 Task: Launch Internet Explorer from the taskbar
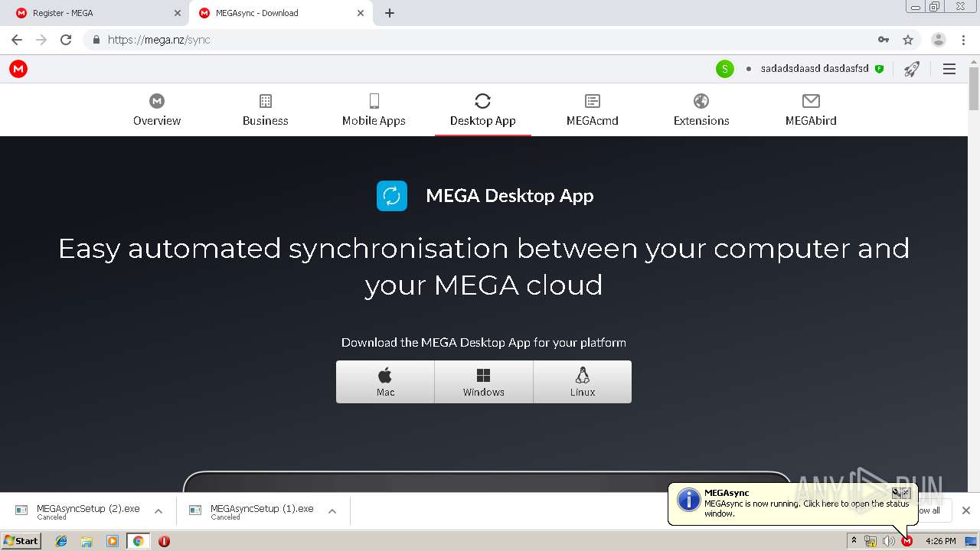point(61,541)
